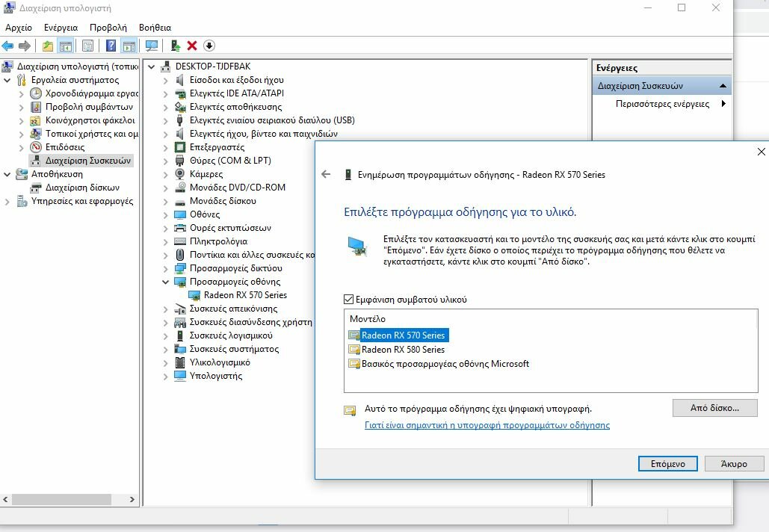Toggle the console tree toolbar icon
Image resolution: width=769 pixels, height=532 pixels.
(65, 46)
